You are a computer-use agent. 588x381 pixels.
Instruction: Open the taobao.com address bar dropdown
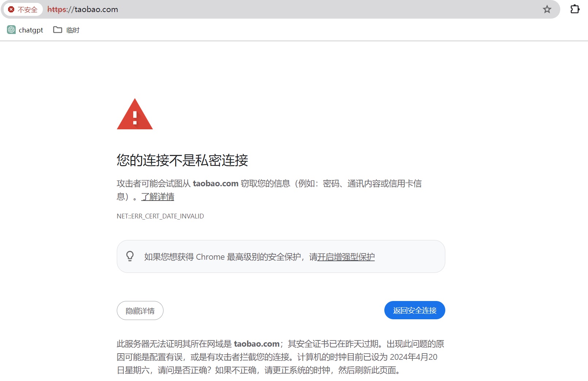pyautogui.click(x=95, y=9)
